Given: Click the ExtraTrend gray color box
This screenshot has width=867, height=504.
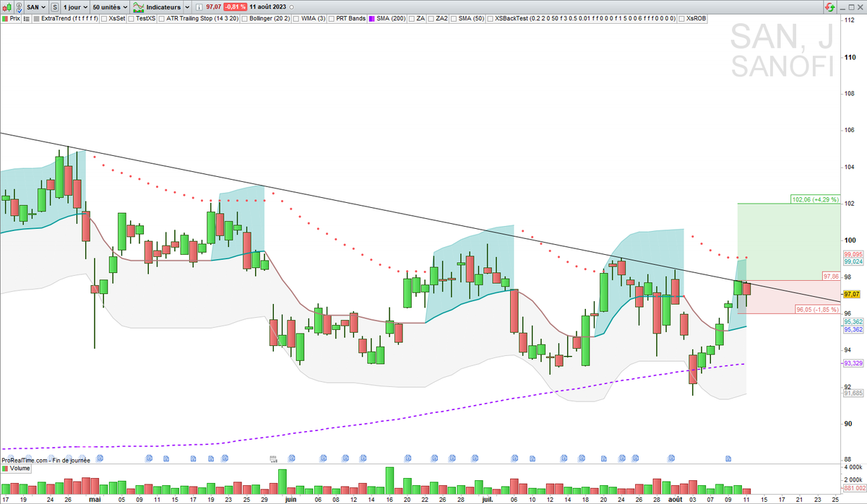Looking at the screenshot, I should [36, 18].
